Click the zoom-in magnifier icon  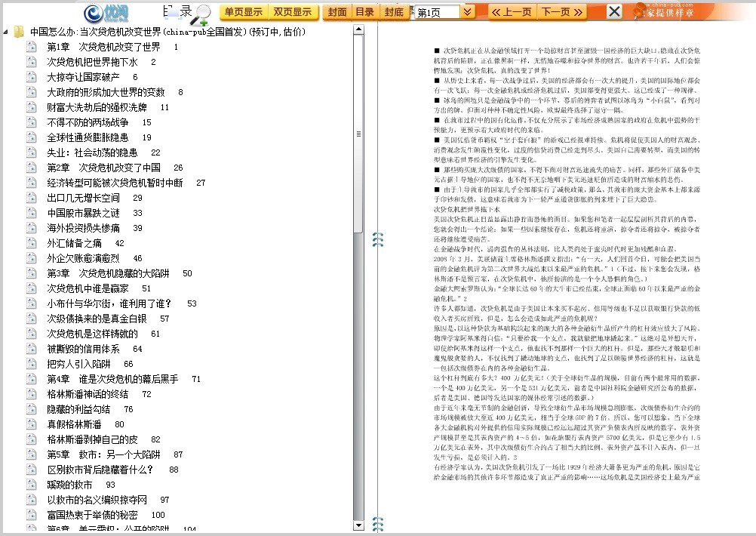click(x=201, y=14)
